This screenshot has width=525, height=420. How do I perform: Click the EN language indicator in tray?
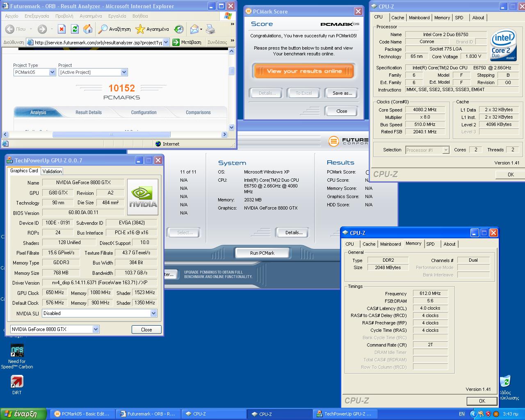462,414
